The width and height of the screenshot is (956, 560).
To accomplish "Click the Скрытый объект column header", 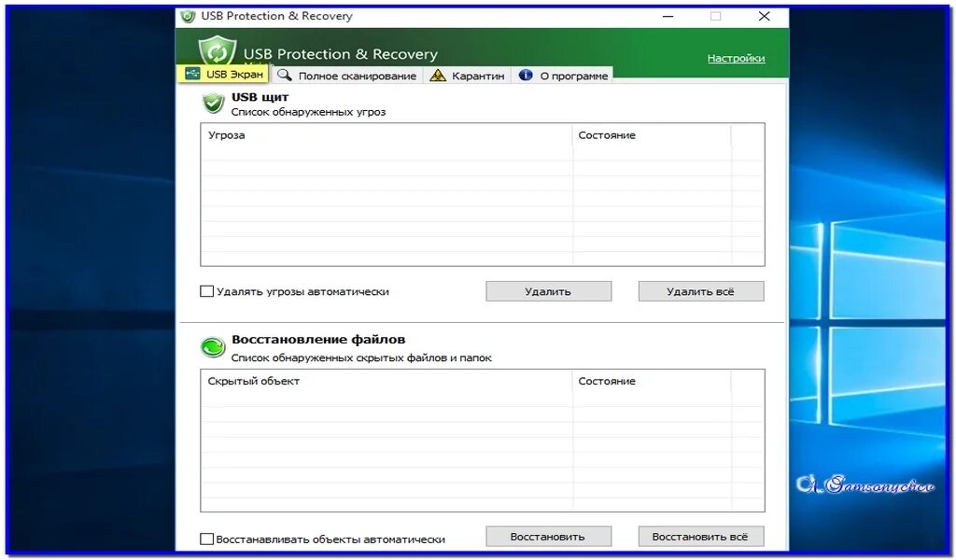I will click(387, 382).
